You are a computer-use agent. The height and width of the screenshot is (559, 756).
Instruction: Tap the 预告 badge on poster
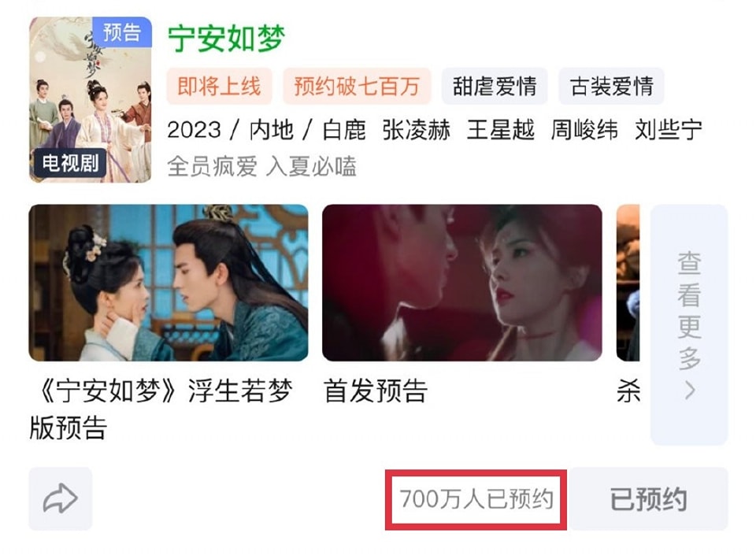pyautogui.click(x=122, y=32)
